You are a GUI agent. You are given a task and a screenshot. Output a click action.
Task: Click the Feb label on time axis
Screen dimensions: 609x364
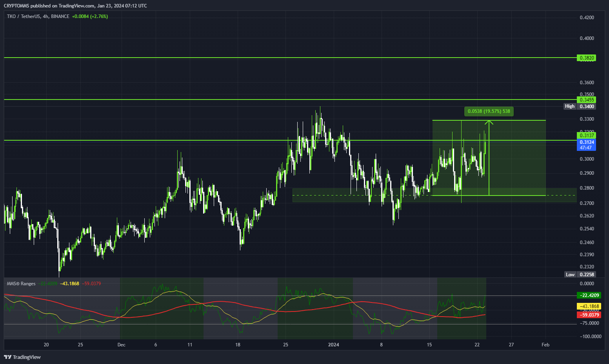(545, 345)
